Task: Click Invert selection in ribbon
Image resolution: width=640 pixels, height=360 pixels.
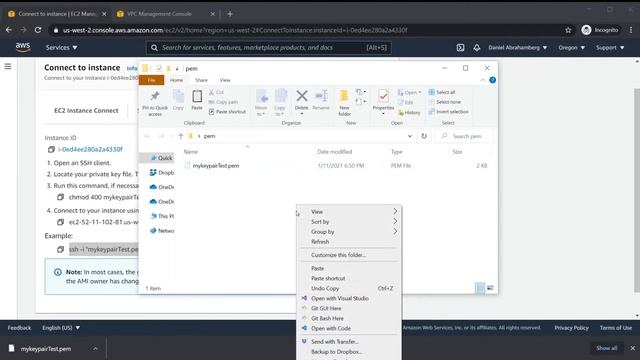Action: [449, 112]
